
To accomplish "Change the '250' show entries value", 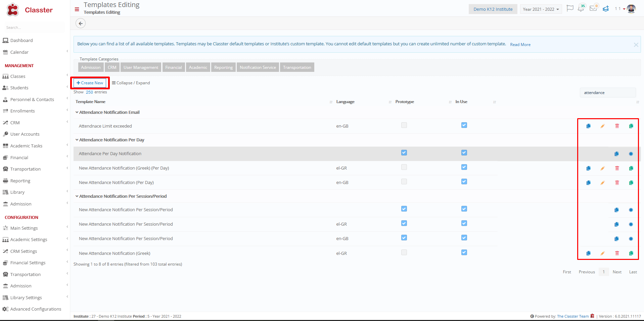I will (x=89, y=92).
